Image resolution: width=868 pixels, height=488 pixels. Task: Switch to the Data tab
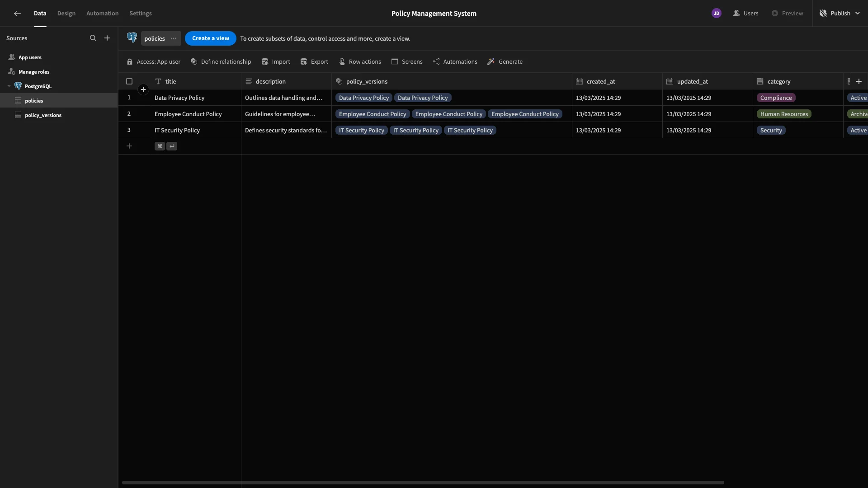click(40, 14)
